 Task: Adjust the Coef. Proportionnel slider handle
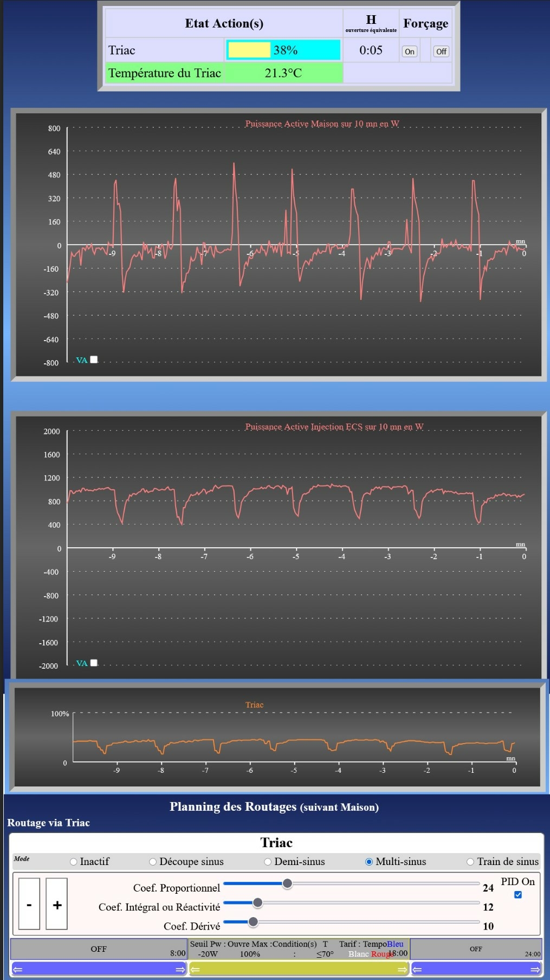(x=287, y=883)
